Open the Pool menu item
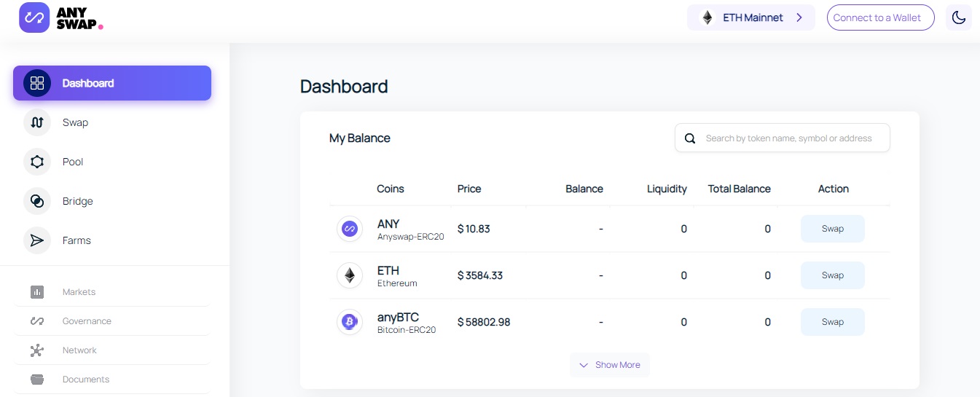This screenshot has height=397, width=980. tap(73, 162)
